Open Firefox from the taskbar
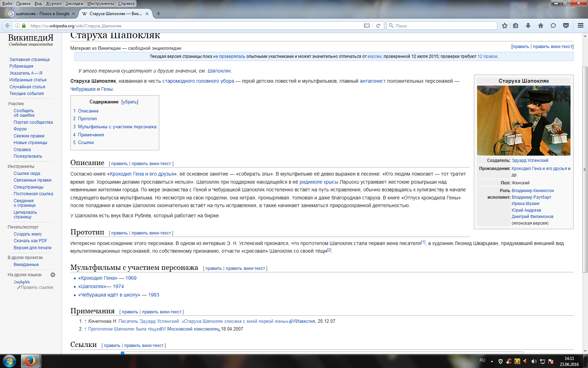Viewport: 588px width, 368px height. click(30, 361)
